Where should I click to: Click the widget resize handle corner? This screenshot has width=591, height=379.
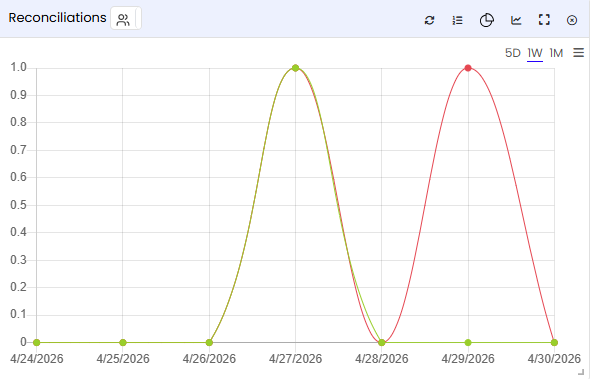pyautogui.click(x=581, y=371)
